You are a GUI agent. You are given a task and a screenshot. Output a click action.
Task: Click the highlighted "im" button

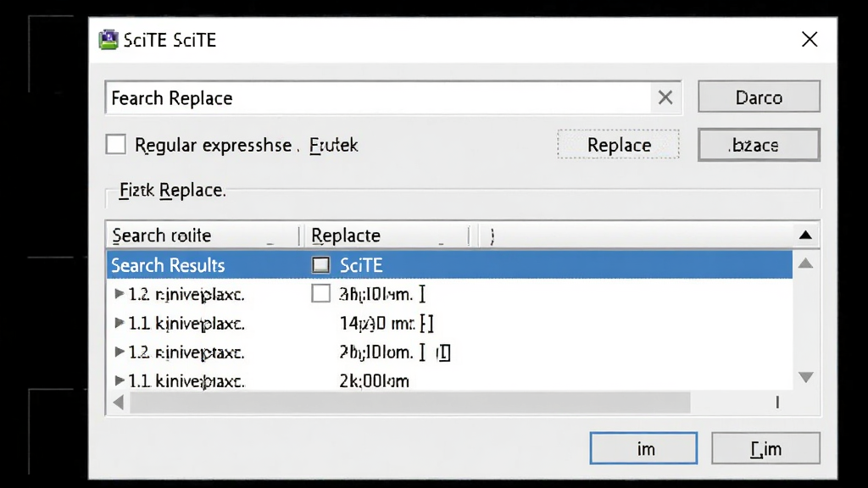[643, 448]
